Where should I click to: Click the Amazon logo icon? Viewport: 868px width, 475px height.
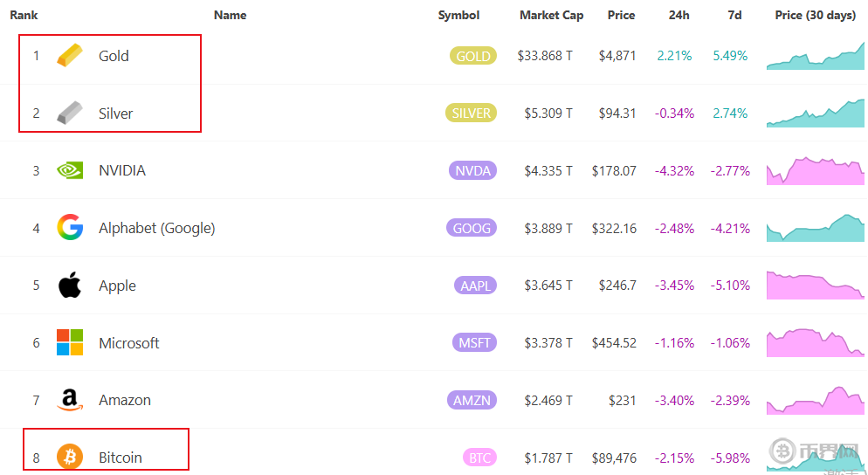coord(70,400)
